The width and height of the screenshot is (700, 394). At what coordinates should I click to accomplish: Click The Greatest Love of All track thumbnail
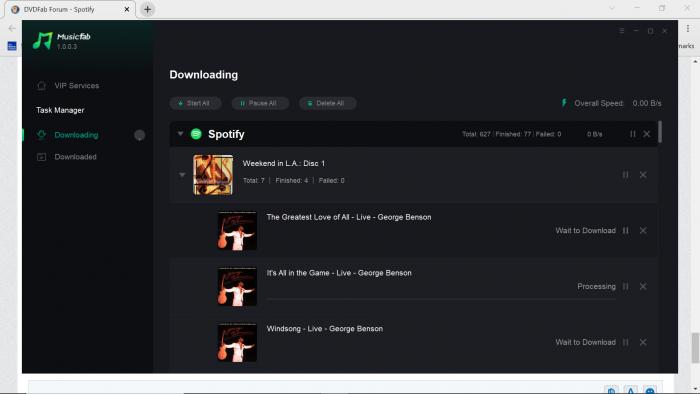point(237,231)
